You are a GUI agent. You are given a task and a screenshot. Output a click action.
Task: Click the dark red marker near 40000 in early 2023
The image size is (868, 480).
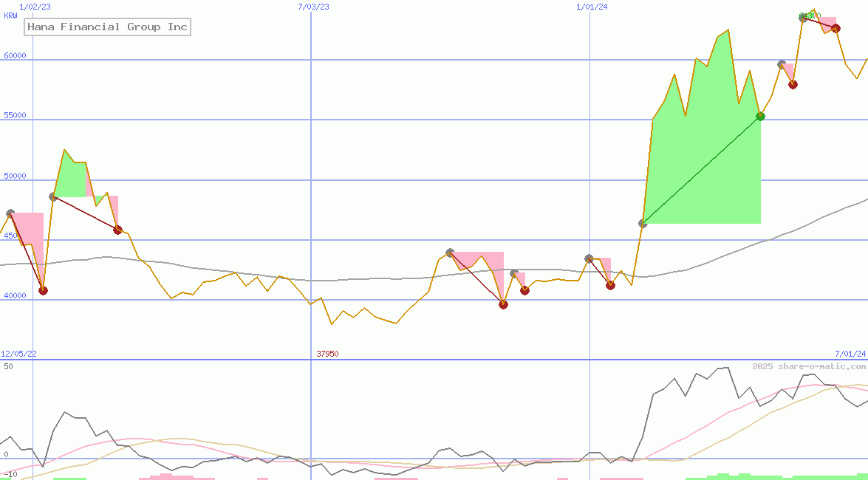(x=43, y=291)
